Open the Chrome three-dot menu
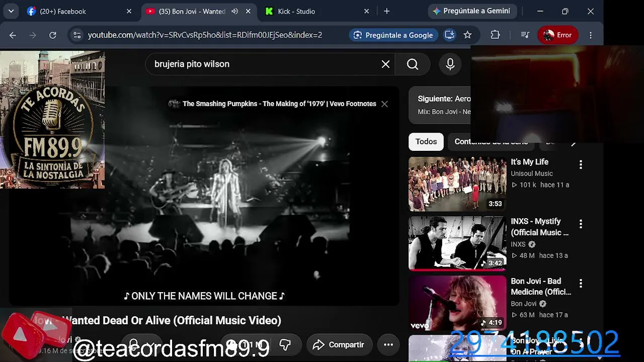644x362 pixels. coord(591,35)
